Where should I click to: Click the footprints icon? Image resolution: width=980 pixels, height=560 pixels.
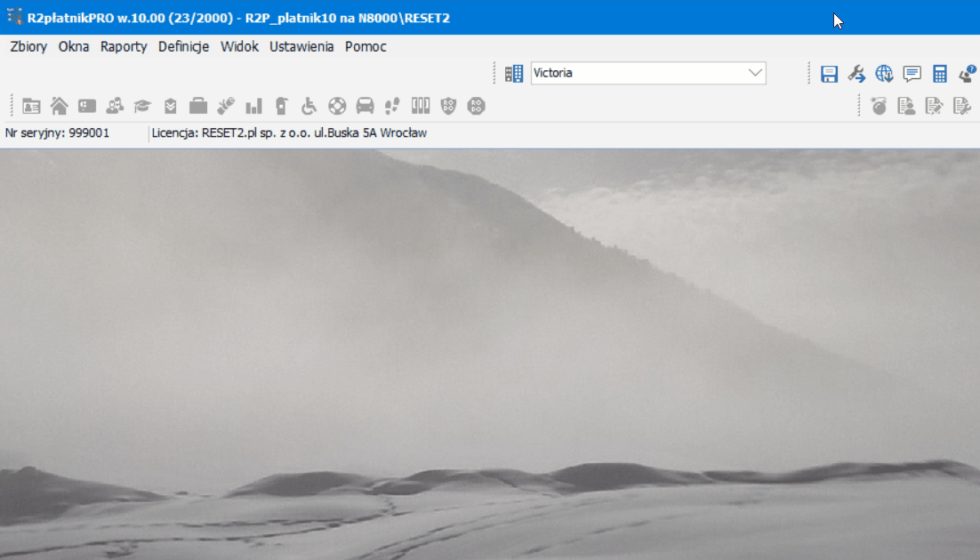click(392, 107)
